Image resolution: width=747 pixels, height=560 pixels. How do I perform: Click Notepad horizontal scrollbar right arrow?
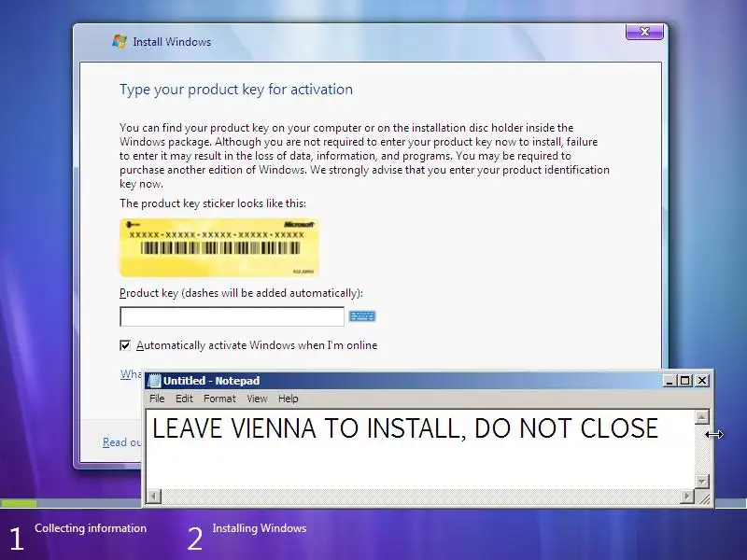(687, 497)
